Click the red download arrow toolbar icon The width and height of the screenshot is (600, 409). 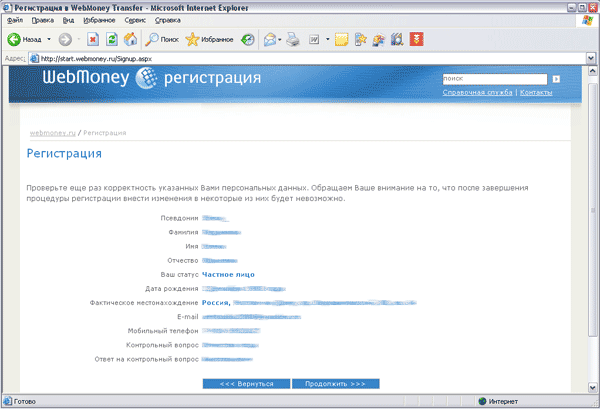(417, 39)
